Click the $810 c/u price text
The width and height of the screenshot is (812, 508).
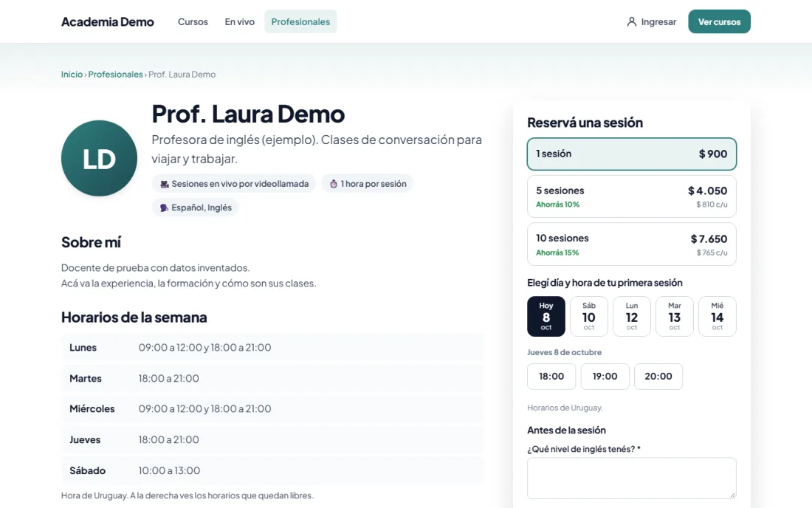(712, 205)
